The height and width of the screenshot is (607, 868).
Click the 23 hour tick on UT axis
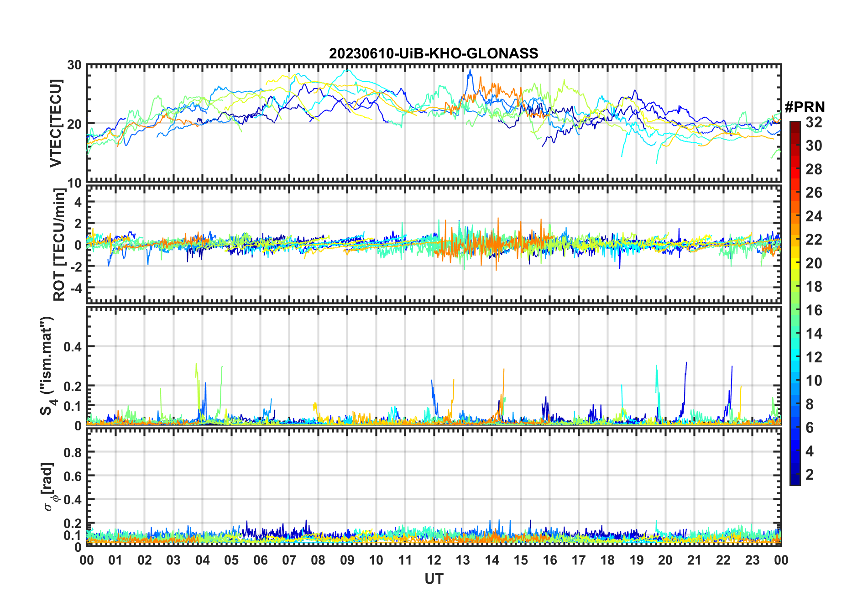(752, 560)
